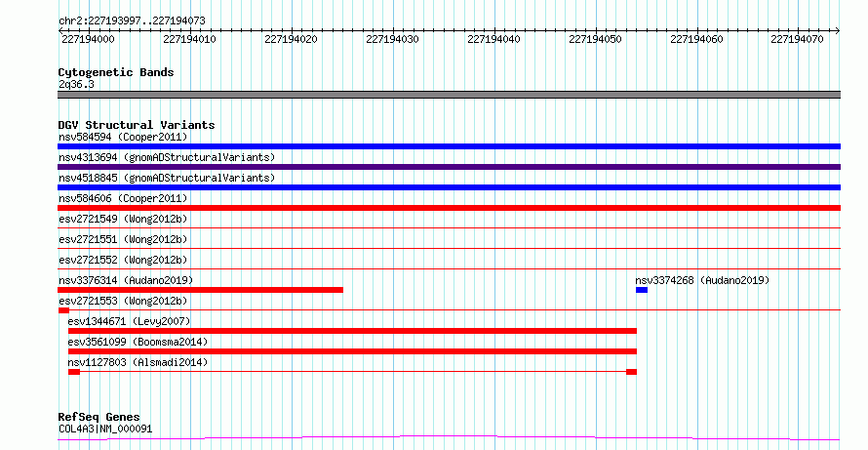This screenshot has width=868, height=450.
Task: Click the RefSeq Genes track title
Action: tap(99, 417)
